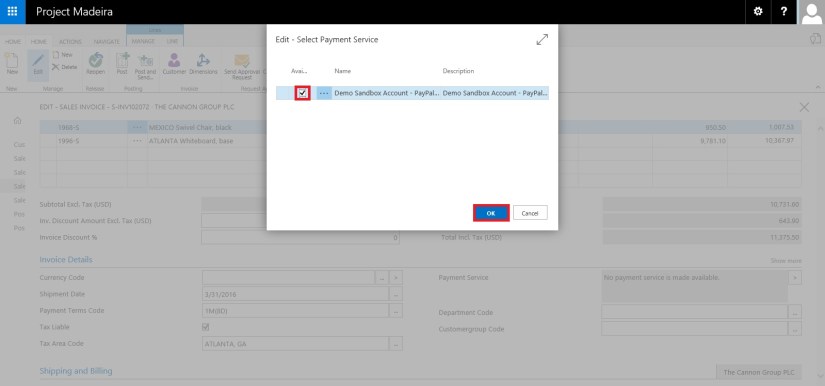This screenshot has width=825, height=386.
Task: Go to the home icon in left sidebar
Action: 17,120
